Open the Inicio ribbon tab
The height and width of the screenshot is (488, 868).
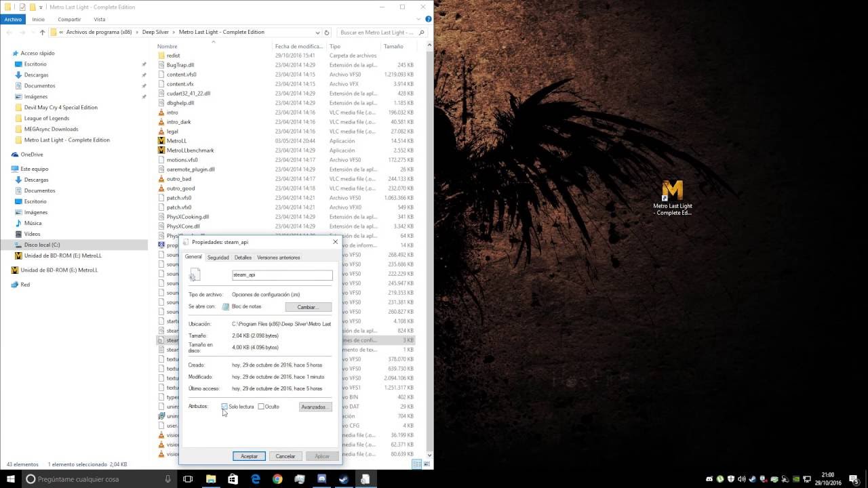[39, 20]
